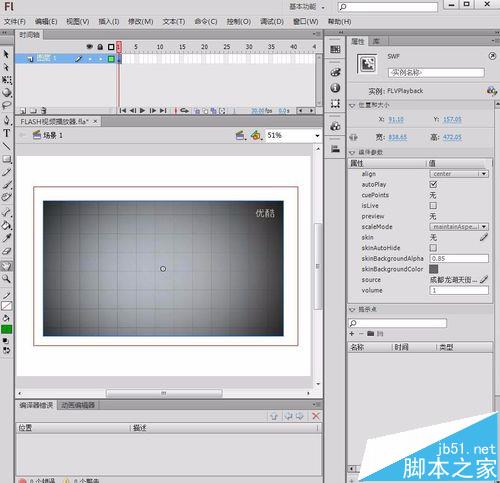Enable the isLive checkbox
The height and width of the screenshot is (483, 500).
tap(433, 205)
